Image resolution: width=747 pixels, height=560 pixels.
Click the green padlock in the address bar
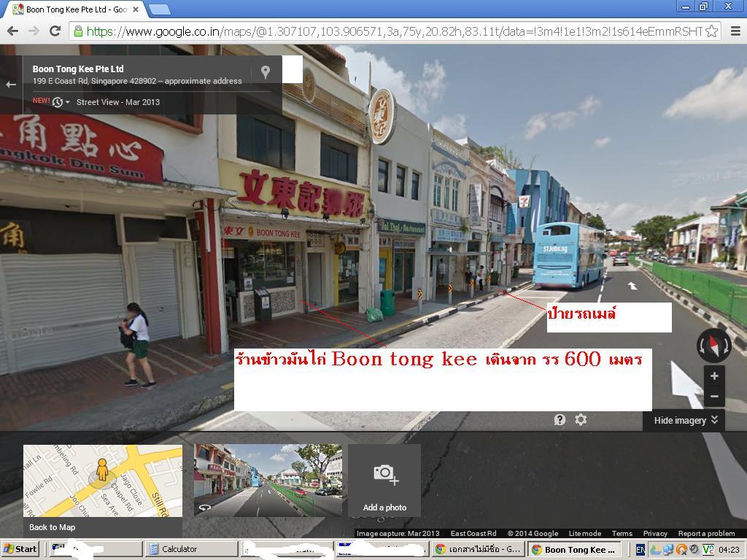pos(78,31)
